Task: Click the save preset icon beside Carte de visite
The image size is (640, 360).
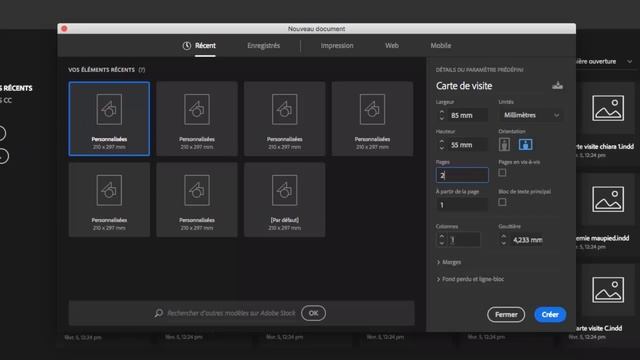Action: click(557, 85)
